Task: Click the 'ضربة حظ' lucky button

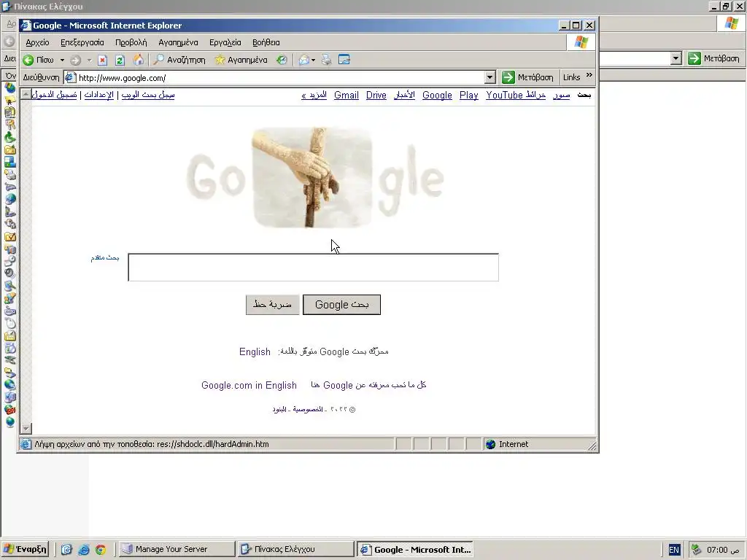Action: (272, 305)
